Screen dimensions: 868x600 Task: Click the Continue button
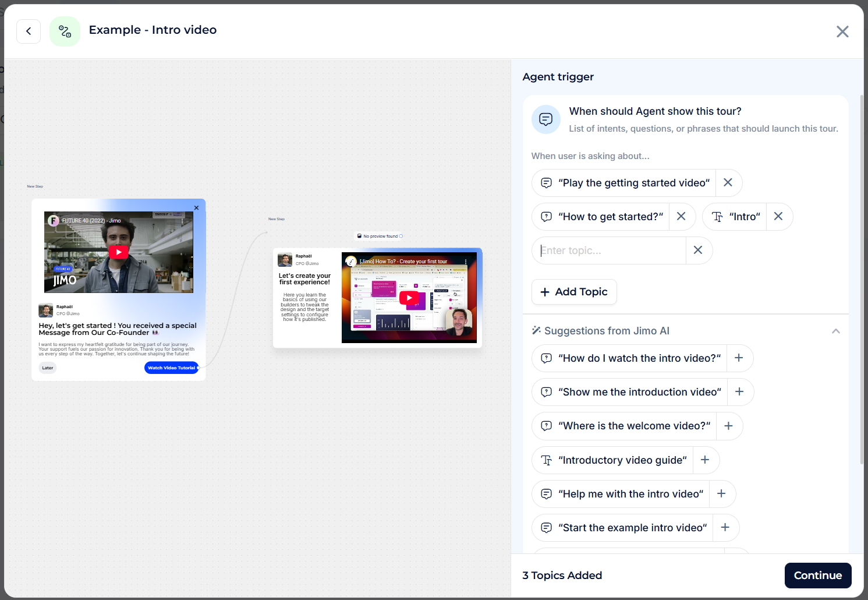pos(817,576)
